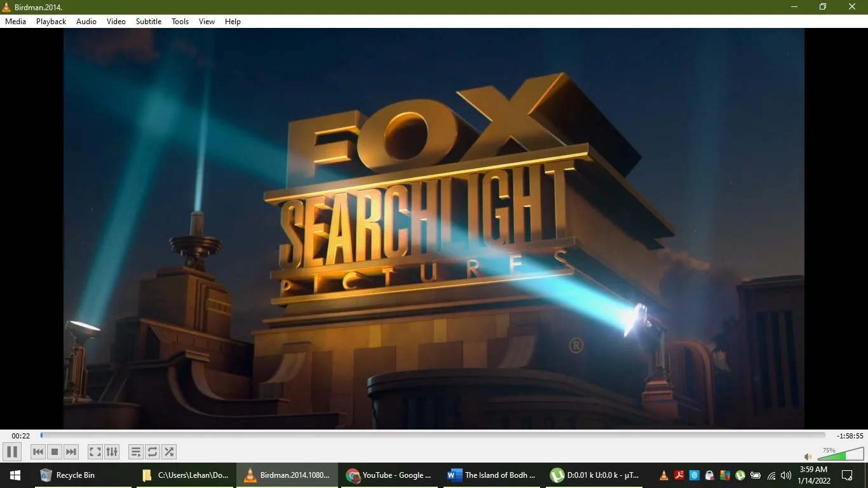Viewport: 868px width, 488px height.
Task: Open system volume control in tray
Action: (x=786, y=475)
